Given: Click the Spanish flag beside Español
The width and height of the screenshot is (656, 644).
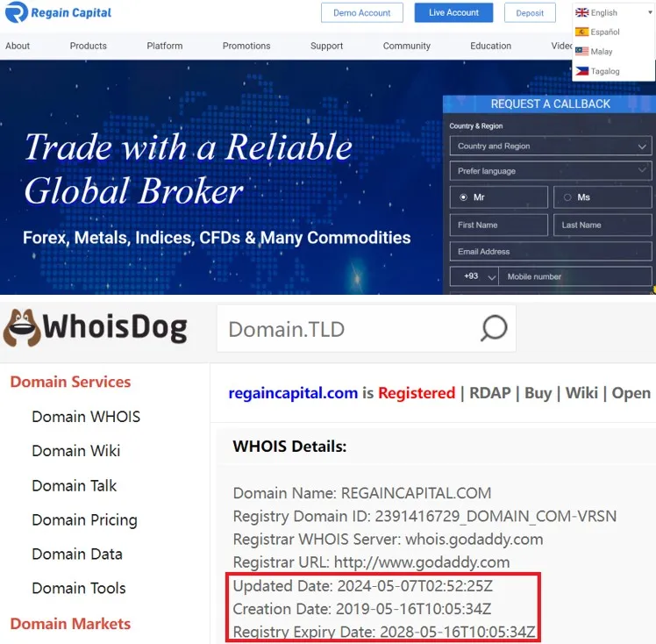Looking at the screenshot, I should (581, 32).
